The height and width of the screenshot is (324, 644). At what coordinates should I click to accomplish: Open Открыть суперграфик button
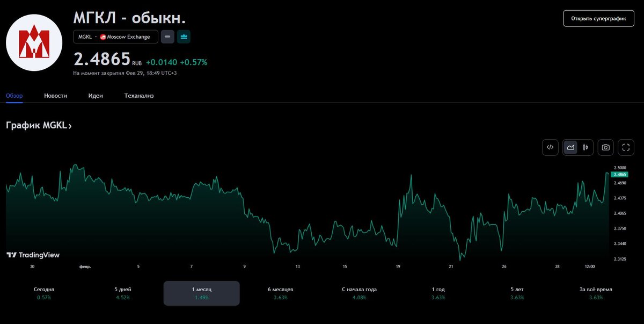598,18
